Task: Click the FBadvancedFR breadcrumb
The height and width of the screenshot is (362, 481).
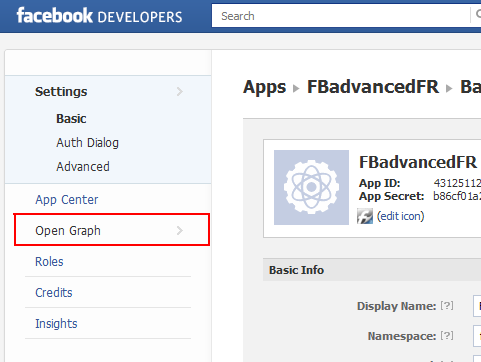Action: 373,87
